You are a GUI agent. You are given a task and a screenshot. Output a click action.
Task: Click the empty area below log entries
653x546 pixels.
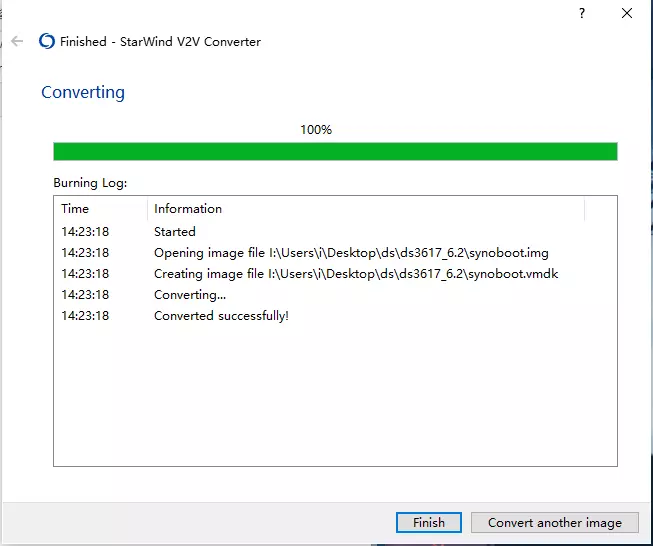coord(335,400)
